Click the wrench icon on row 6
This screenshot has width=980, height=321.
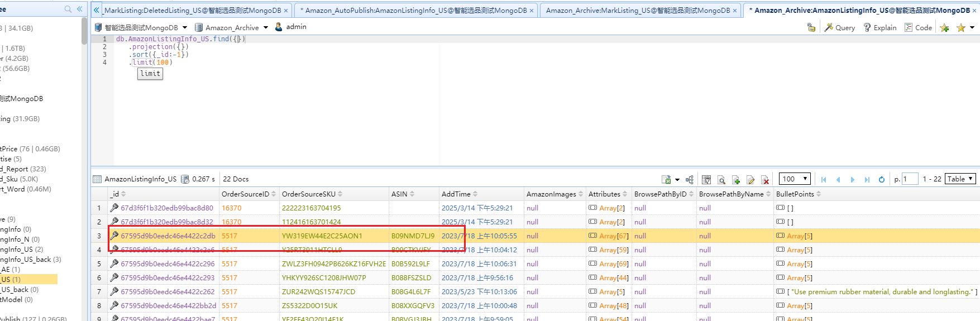[x=114, y=277]
